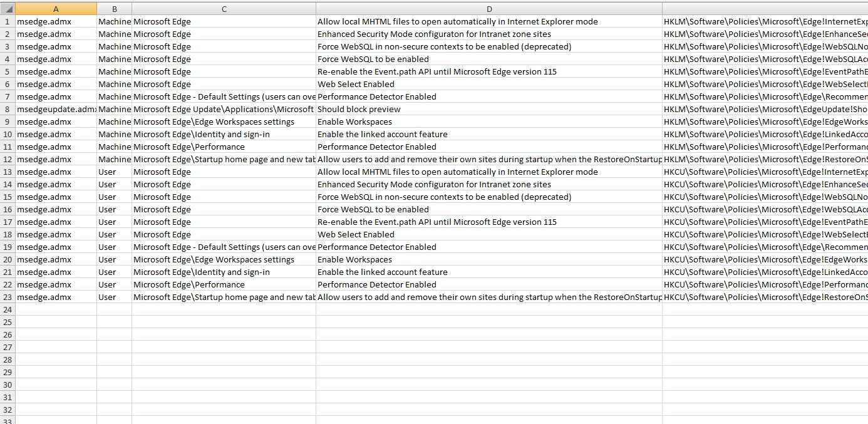Click 'Web Select Enabled' in row 18
This screenshot has width=868, height=424.
pyautogui.click(x=489, y=234)
